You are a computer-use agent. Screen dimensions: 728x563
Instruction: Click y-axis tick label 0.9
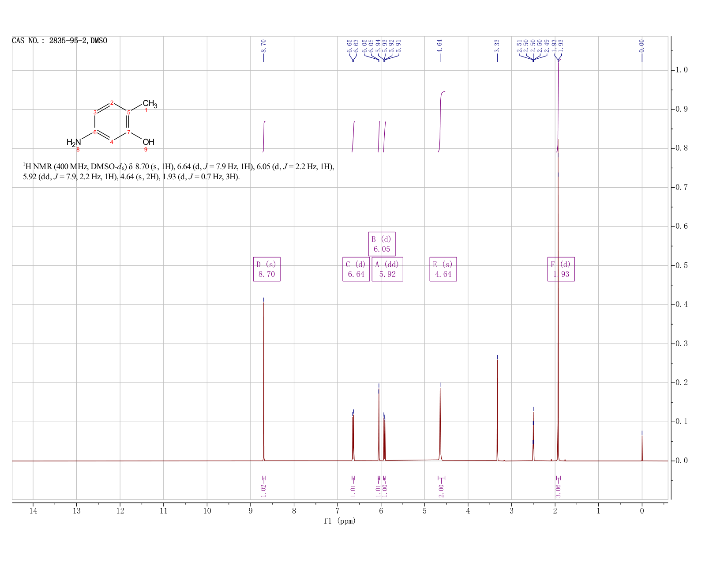click(x=682, y=109)
